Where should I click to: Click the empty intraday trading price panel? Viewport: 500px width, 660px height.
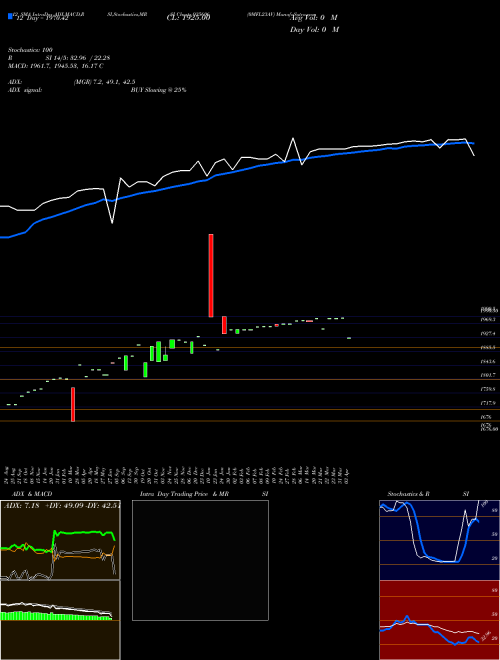[200, 560]
